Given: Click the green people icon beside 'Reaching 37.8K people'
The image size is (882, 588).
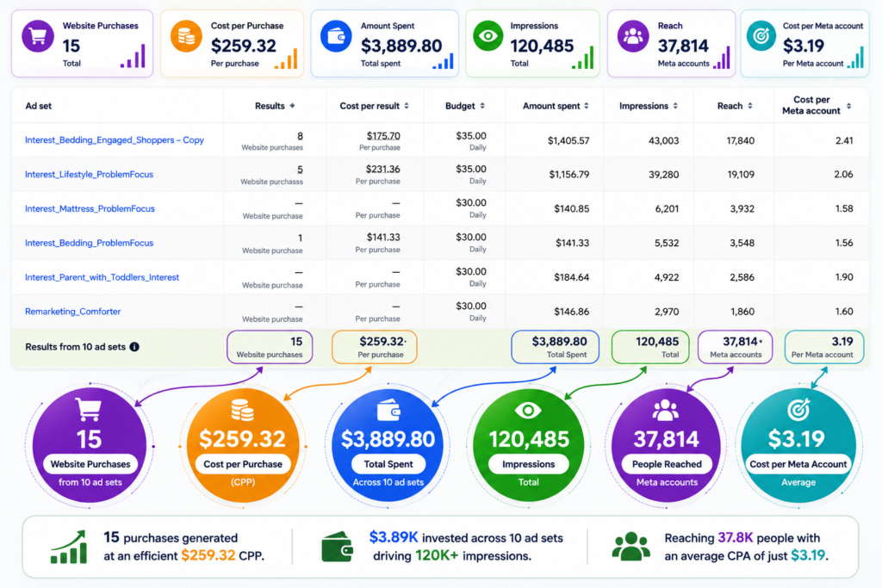Looking at the screenshot, I should 630,547.
